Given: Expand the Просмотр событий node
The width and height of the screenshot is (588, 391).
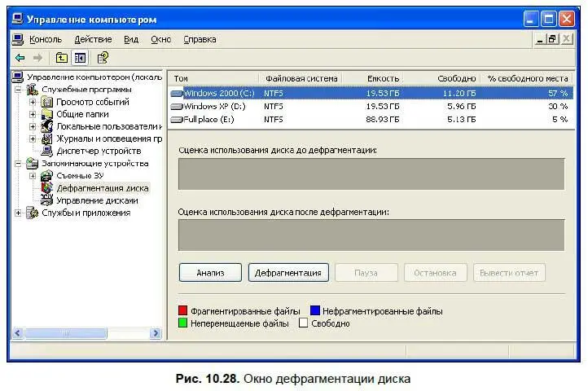Looking at the screenshot, I should (33, 102).
